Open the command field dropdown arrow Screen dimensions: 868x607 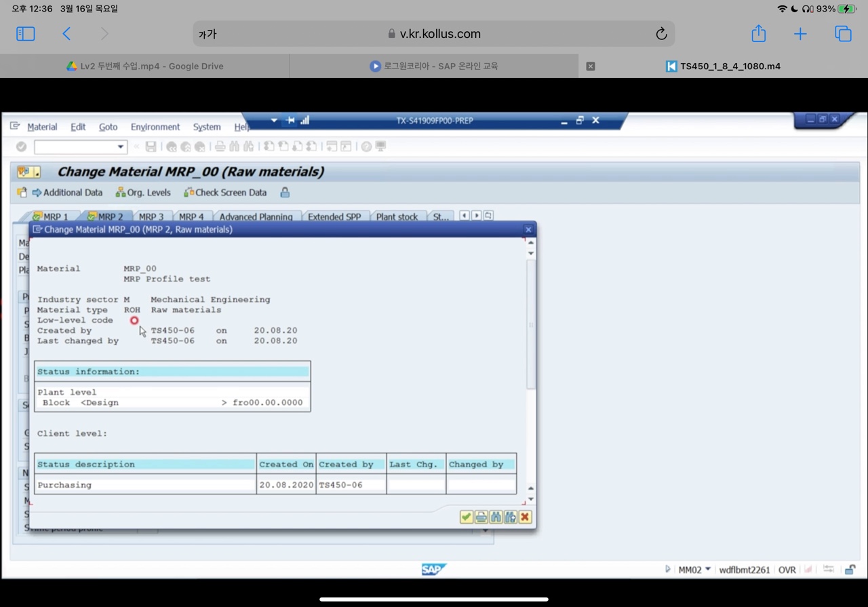[x=120, y=146]
